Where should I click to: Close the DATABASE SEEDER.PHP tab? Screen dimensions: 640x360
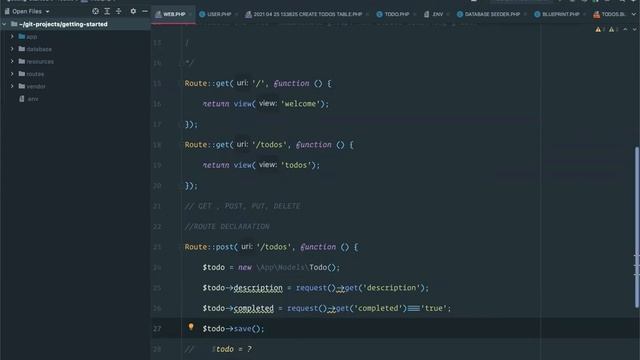tap(525, 14)
